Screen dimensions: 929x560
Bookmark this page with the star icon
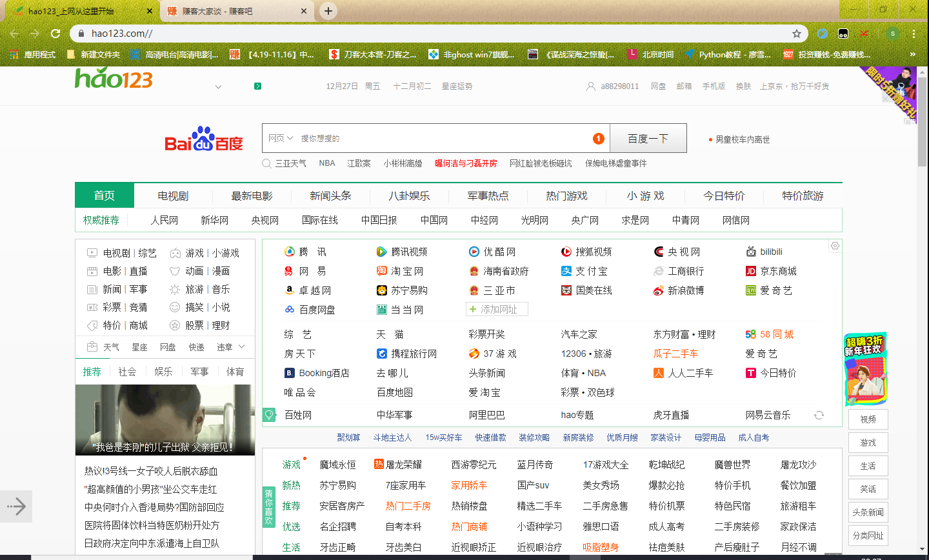click(x=797, y=34)
